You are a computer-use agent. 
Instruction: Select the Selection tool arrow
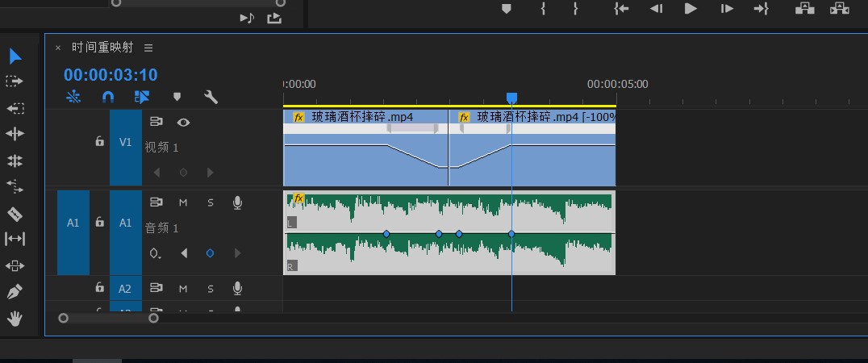point(15,56)
